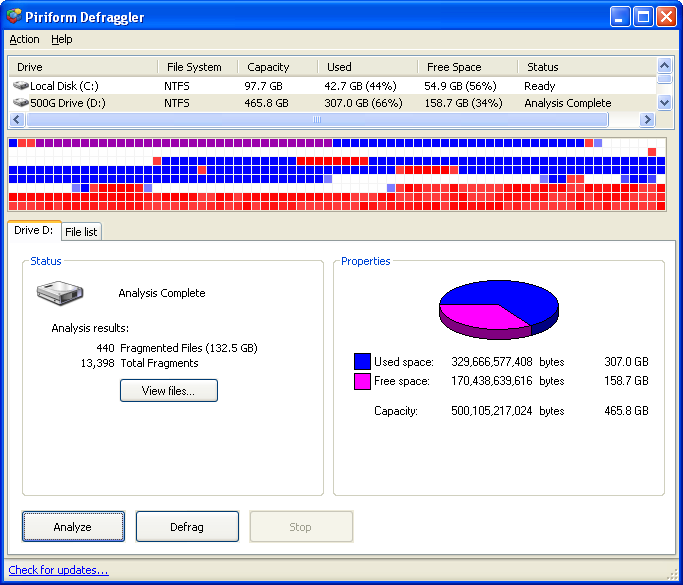
Task: Select the Drive D: tab
Action: click(33, 231)
